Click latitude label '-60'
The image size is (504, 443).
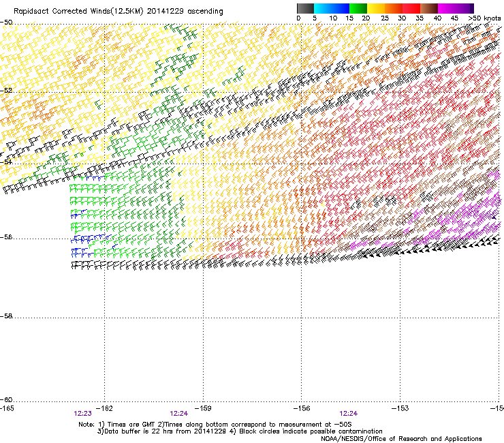pos(6,400)
